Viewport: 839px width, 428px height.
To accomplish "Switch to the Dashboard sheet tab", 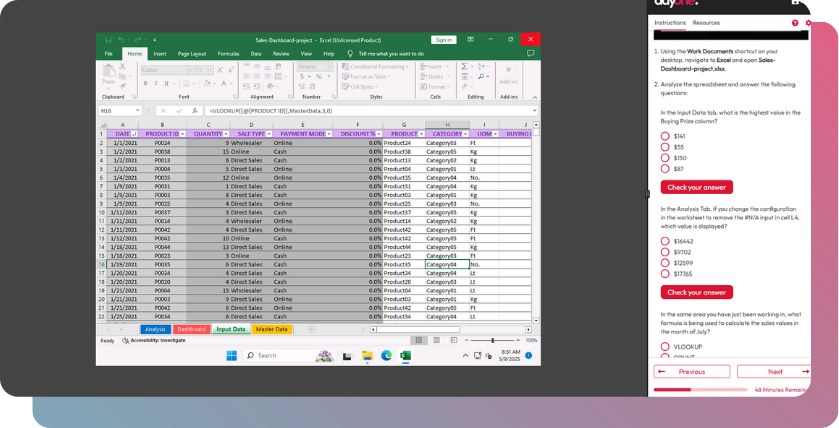I will point(192,330).
